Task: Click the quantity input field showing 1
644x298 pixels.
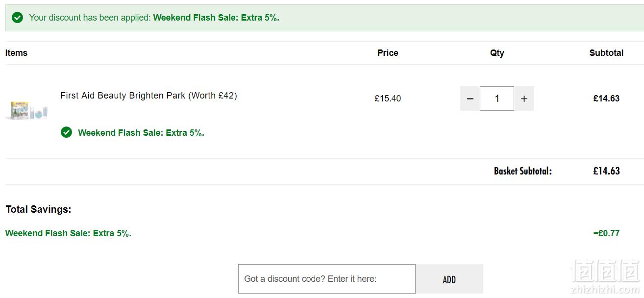Action: pos(497,99)
